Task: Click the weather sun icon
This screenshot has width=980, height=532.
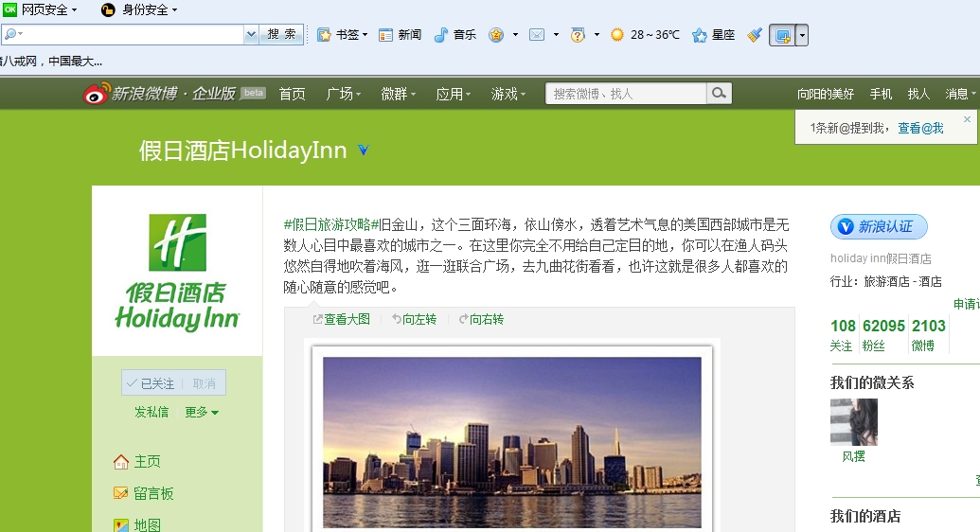Action: tap(616, 35)
